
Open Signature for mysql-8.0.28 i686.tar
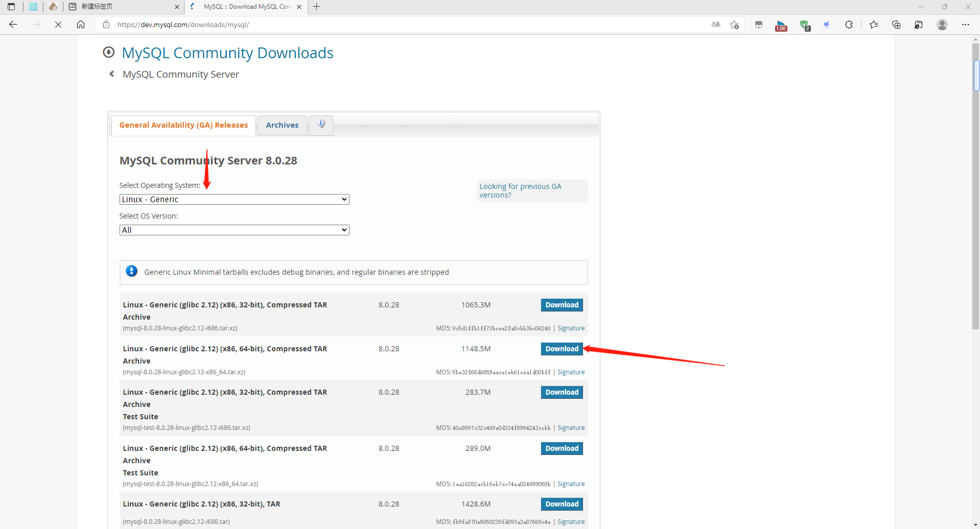pyautogui.click(x=571, y=522)
